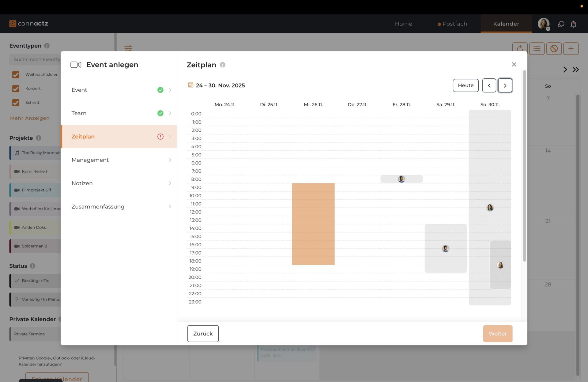Open the chat messages icon
This screenshot has height=382, width=588.
(561, 24)
